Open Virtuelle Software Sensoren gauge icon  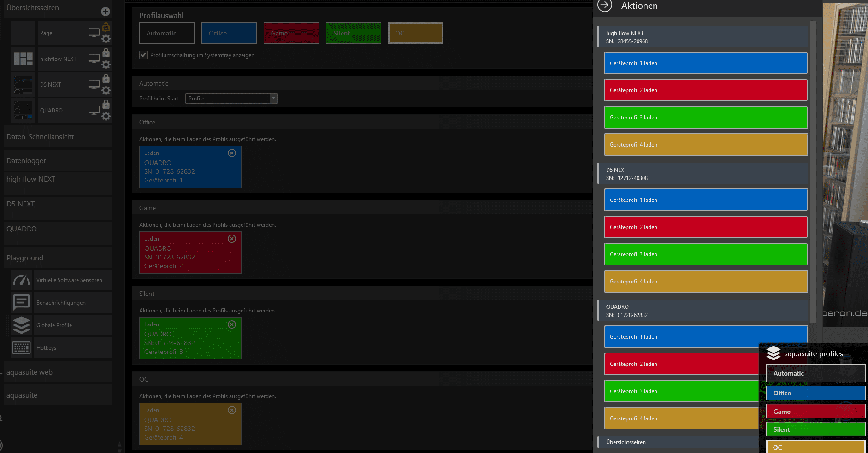(x=21, y=280)
